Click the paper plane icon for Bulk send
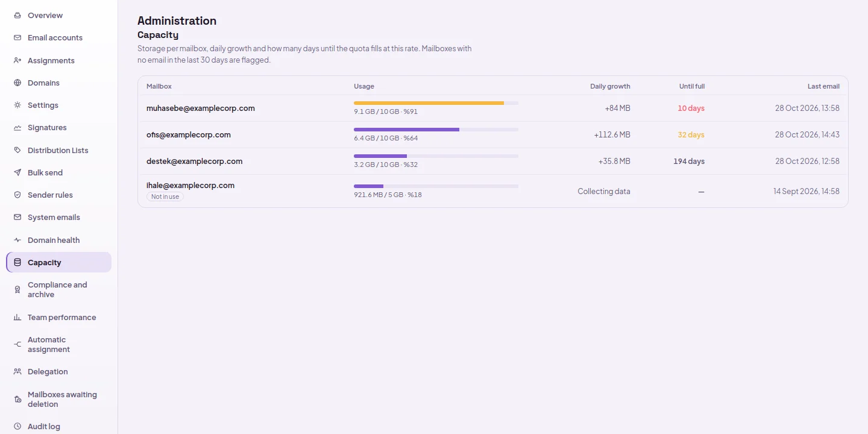This screenshot has height=434, width=868. (17, 172)
